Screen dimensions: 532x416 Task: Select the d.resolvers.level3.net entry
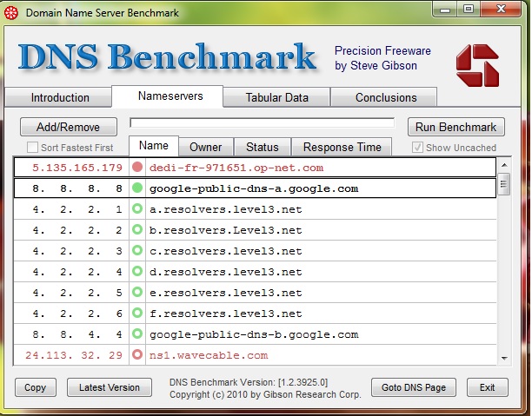coord(255,272)
